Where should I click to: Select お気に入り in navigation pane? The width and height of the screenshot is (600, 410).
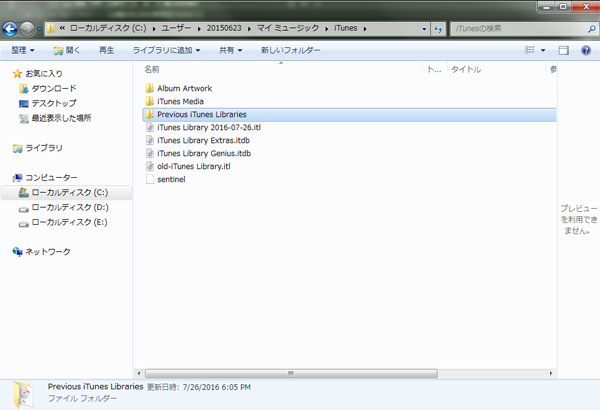(x=38, y=74)
